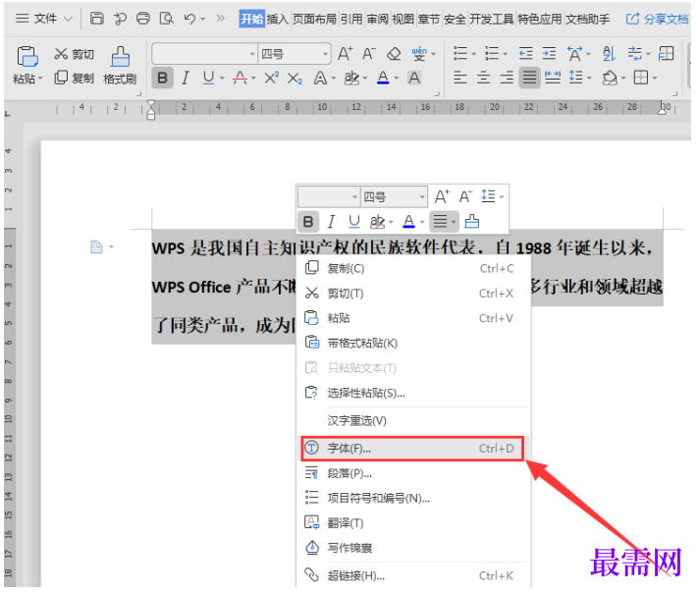The image size is (700, 593).
Task: Choose 字体(F)... from context menu
Action: [x=412, y=449]
